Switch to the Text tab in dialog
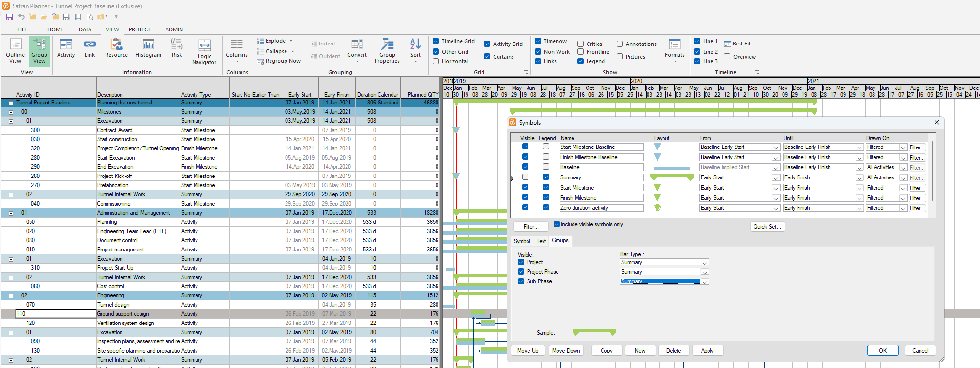This screenshot has width=980, height=368. tap(541, 241)
